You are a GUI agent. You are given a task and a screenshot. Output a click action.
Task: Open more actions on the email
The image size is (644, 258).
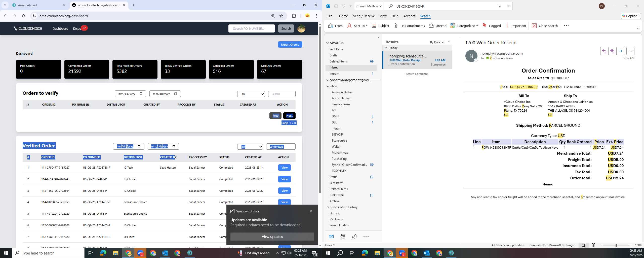(630, 51)
